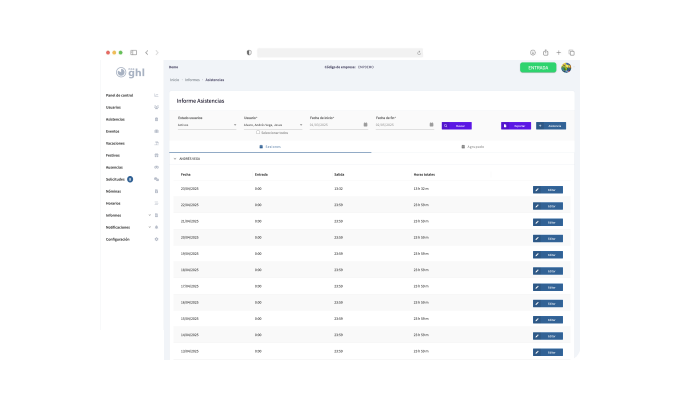Expand the Notificaciones sidebar submenu

[x=150, y=227]
